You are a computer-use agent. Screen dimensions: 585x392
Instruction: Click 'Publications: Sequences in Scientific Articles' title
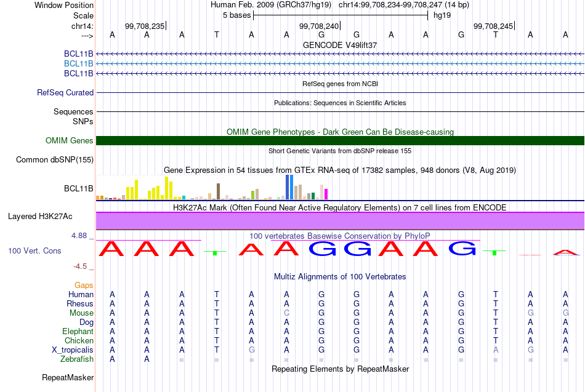(x=340, y=103)
